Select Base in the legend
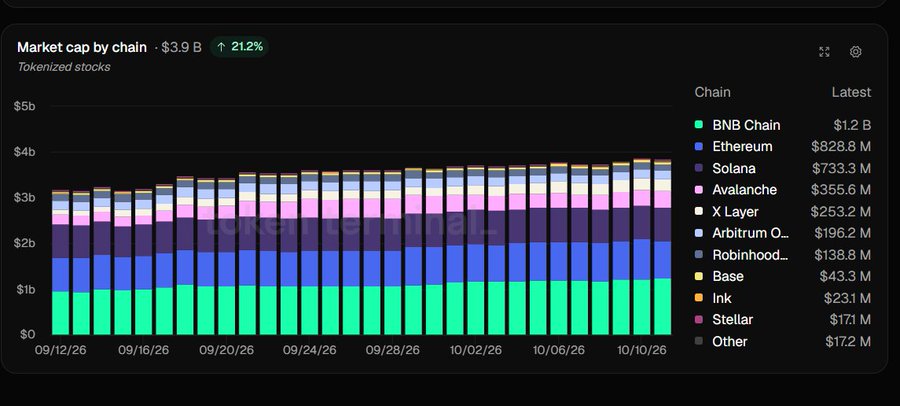900x406 pixels. (x=728, y=276)
